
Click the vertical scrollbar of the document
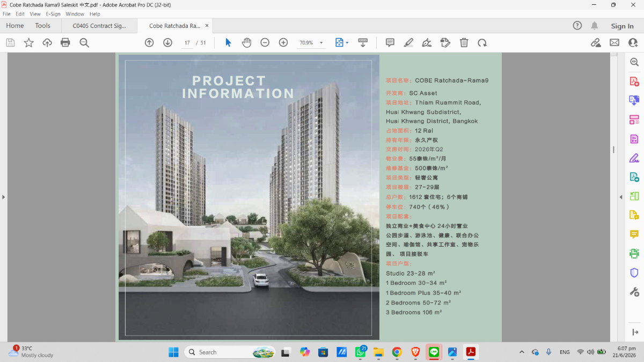click(613, 150)
